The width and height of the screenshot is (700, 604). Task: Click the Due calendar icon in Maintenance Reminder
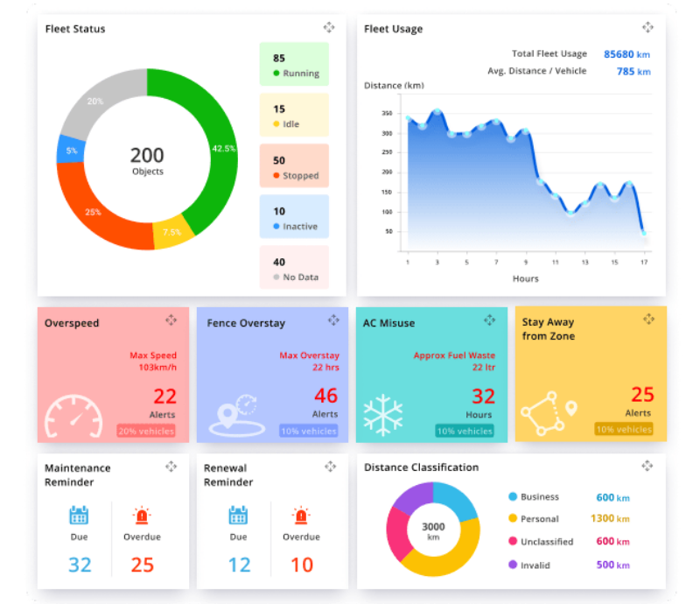tap(79, 515)
